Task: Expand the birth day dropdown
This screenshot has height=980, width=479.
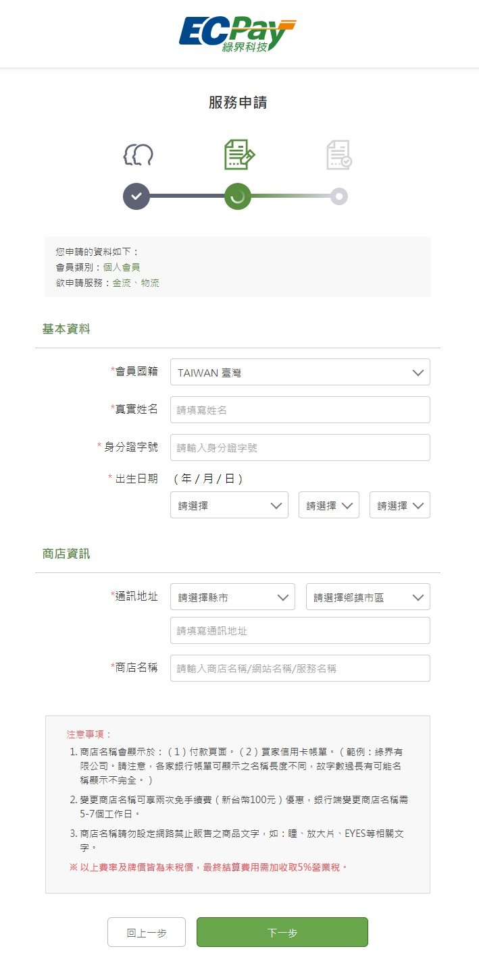Action: point(399,505)
